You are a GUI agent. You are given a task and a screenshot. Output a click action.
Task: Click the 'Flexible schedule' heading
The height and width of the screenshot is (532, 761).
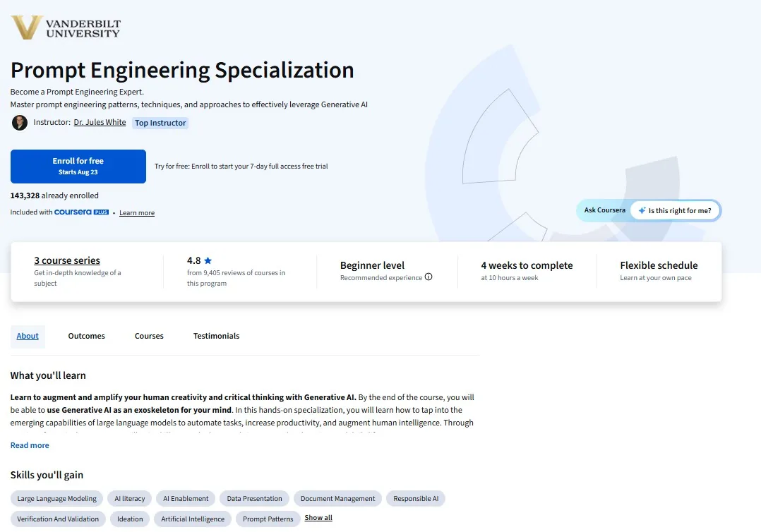[x=659, y=265]
